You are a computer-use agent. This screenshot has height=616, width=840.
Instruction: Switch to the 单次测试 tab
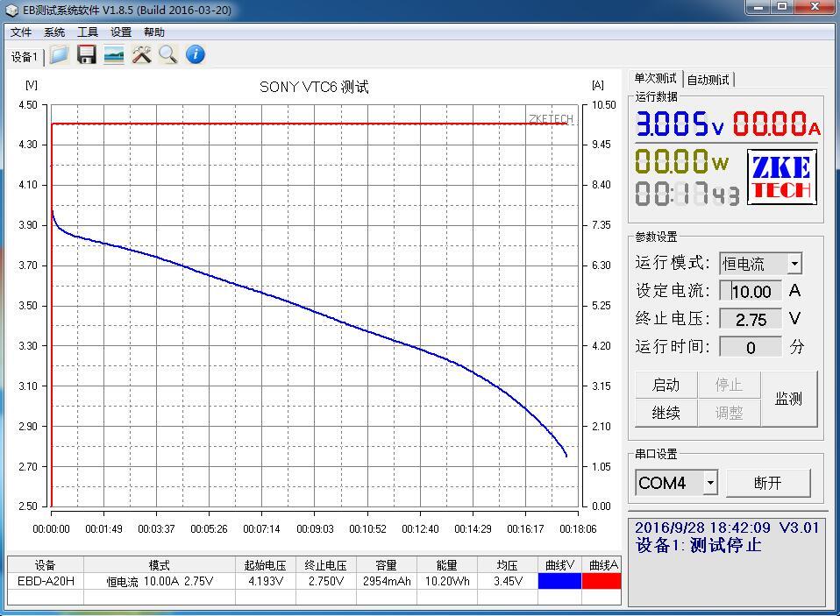coord(655,79)
